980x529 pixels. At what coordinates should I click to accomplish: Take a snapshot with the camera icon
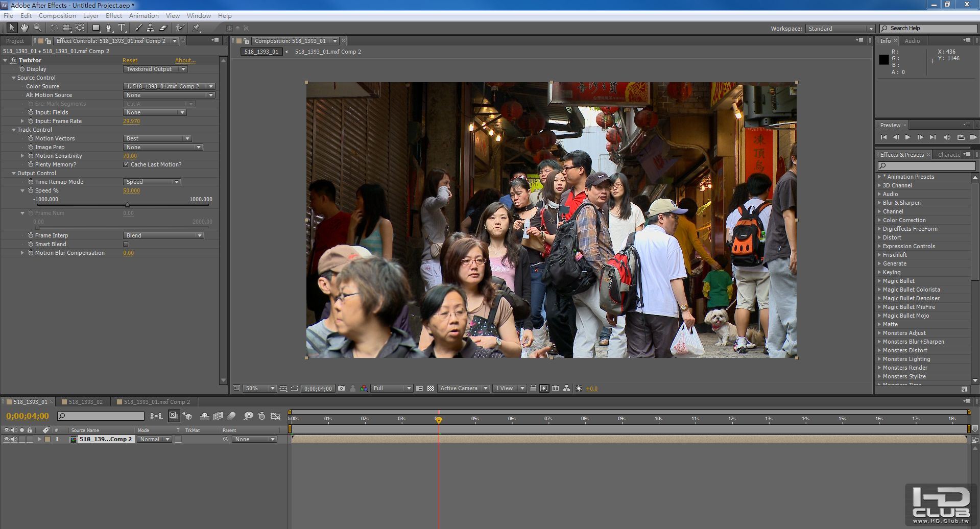[342, 389]
